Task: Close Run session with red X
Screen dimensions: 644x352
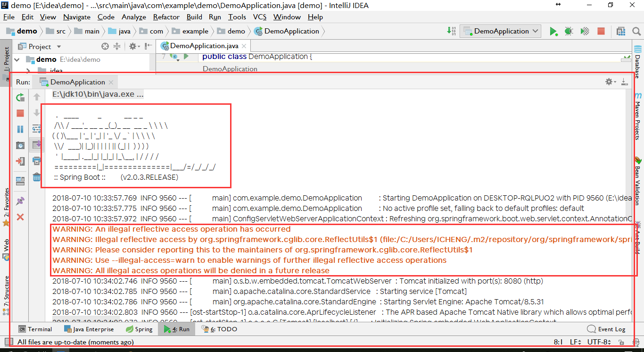Action: click(x=20, y=217)
